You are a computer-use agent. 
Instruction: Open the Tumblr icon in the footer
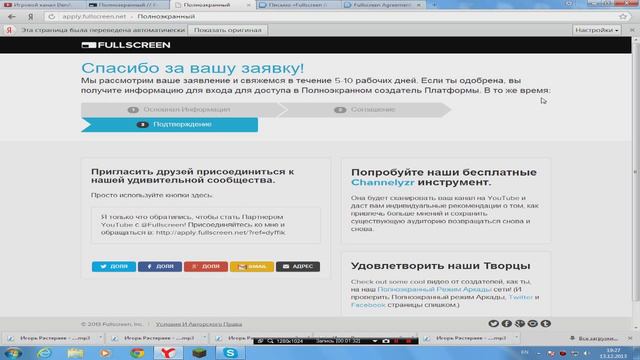tap(546, 323)
